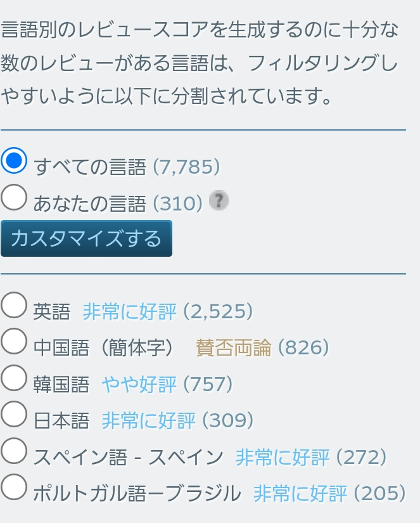Click 非常に好評 rating beside 英語
Screen dimensions: 420x523
(x=129, y=311)
